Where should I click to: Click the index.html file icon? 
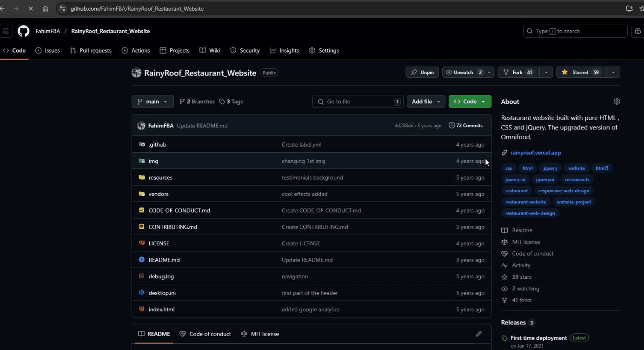click(142, 309)
